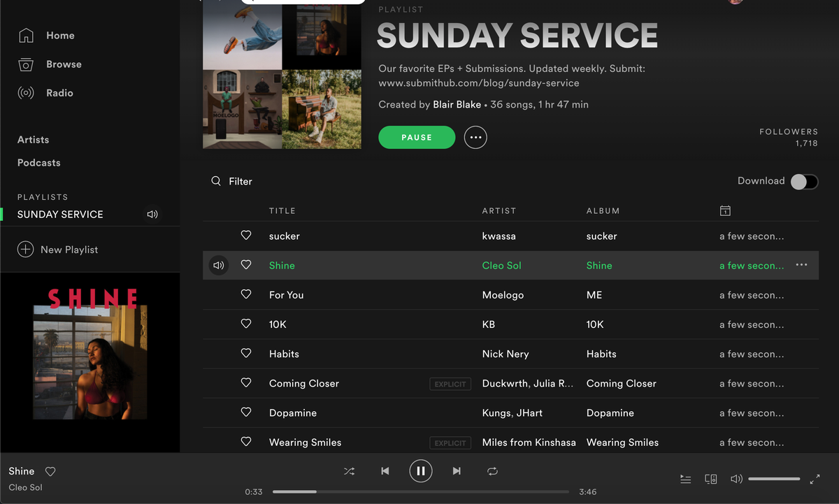Open artist Kungs, JHart

(x=512, y=413)
